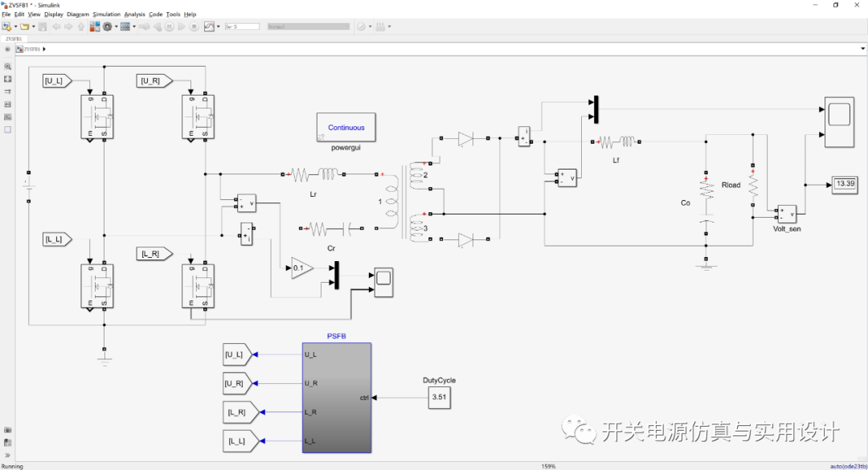Toggle the Model Browser panel
868x470 pixels.
click(7, 442)
